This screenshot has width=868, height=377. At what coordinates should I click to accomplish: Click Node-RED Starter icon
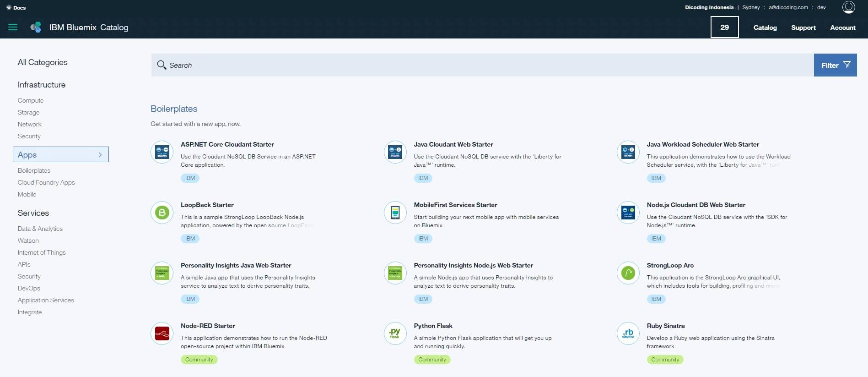[162, 333]
